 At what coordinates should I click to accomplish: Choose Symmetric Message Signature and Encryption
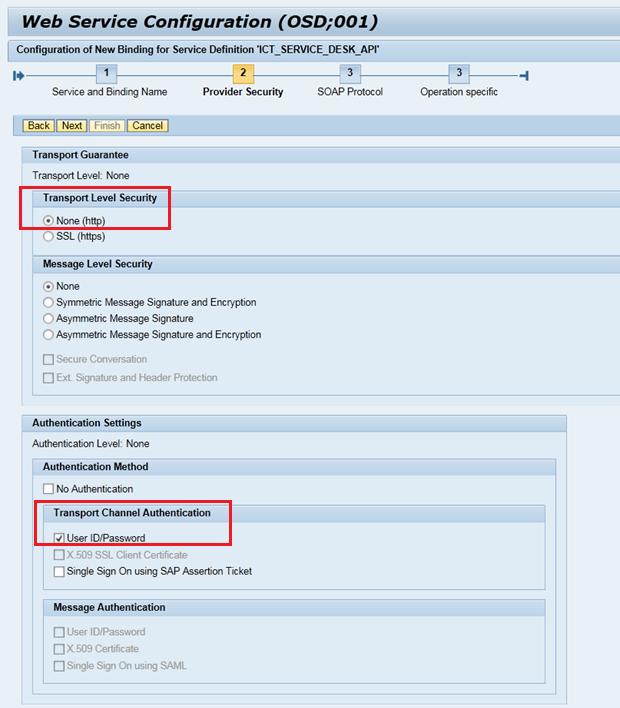click(49, 302)
